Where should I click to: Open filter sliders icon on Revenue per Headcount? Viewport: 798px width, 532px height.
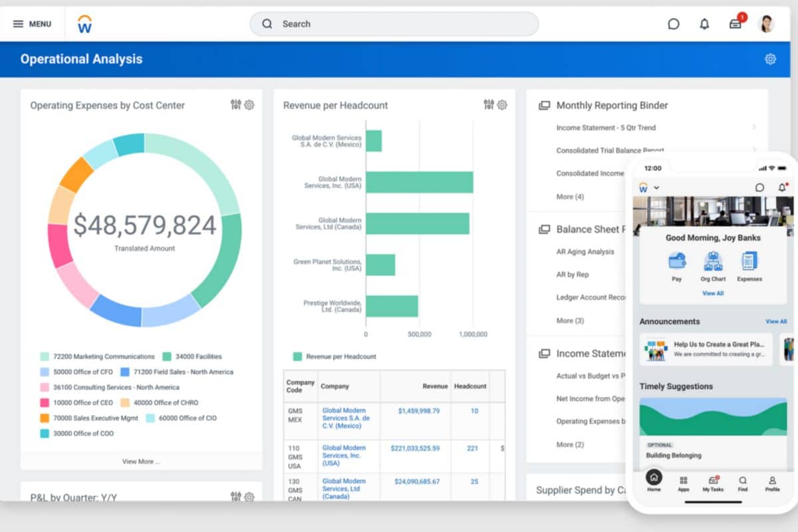pos(489,104)
